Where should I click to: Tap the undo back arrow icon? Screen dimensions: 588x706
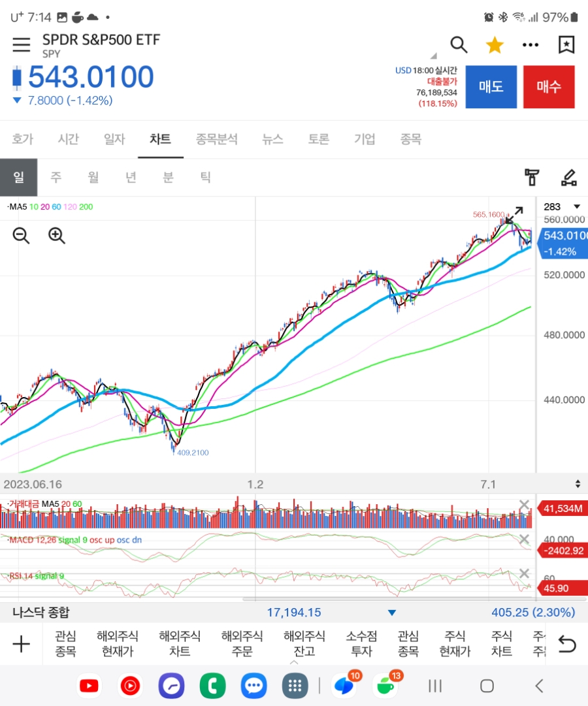tap(567, 644)
